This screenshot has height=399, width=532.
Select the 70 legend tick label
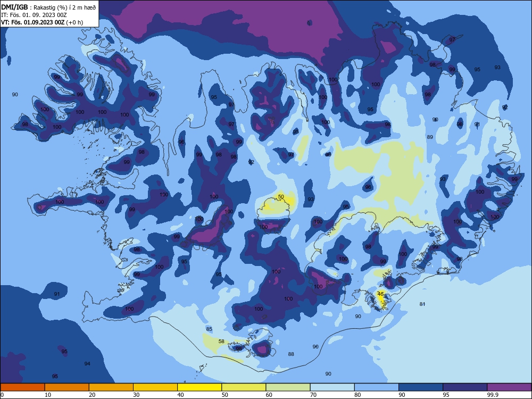[313, 395]
